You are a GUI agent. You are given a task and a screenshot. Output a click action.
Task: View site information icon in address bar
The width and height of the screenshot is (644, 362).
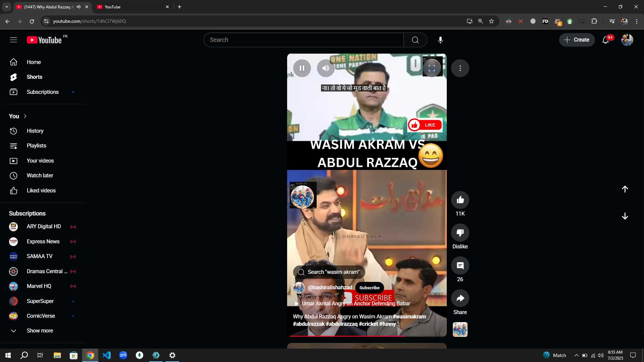[x=46, y=21]
